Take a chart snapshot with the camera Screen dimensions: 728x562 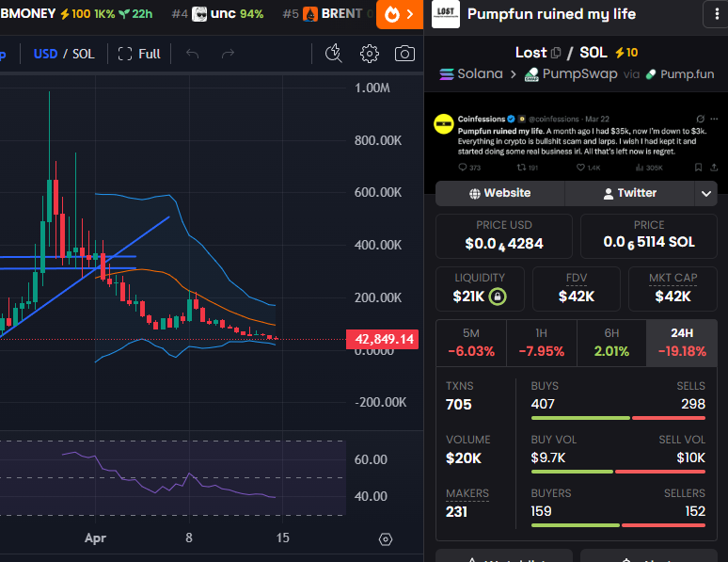404,54
